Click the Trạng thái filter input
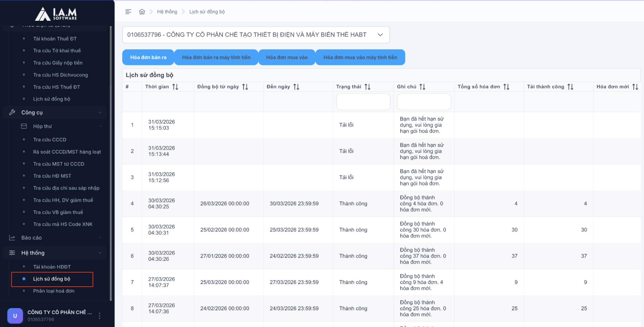This screenshot has height=327, width=644. (x=363, y=102)
